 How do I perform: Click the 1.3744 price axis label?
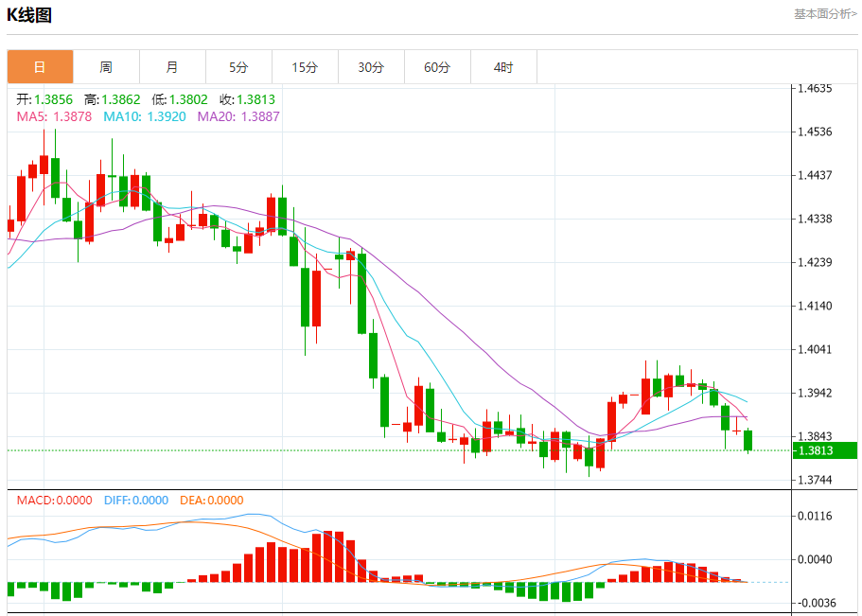[x=816, y=480]
